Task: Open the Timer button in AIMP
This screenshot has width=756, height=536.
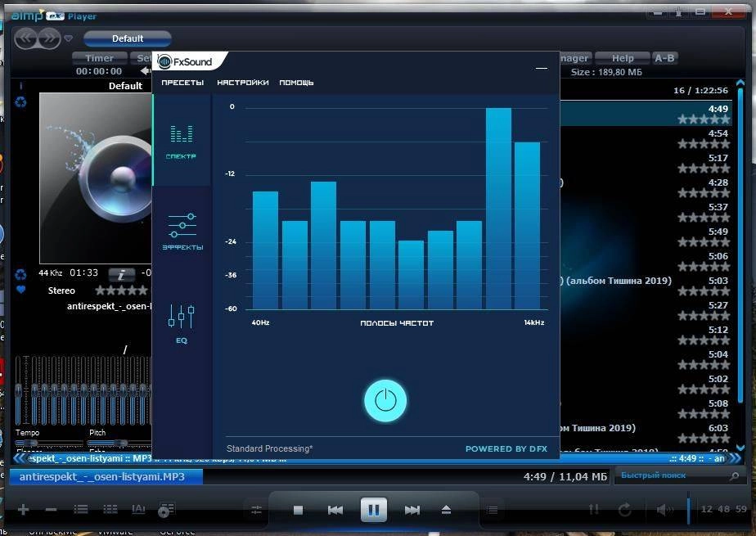Action: pos(99,58)
